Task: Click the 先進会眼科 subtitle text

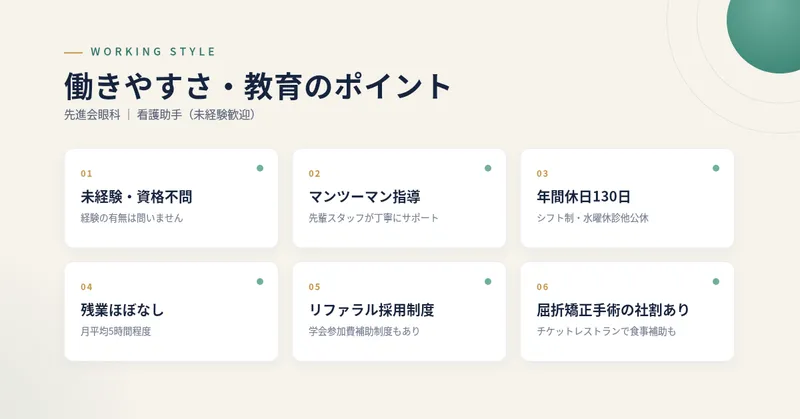Action: (x=92, y=115)
